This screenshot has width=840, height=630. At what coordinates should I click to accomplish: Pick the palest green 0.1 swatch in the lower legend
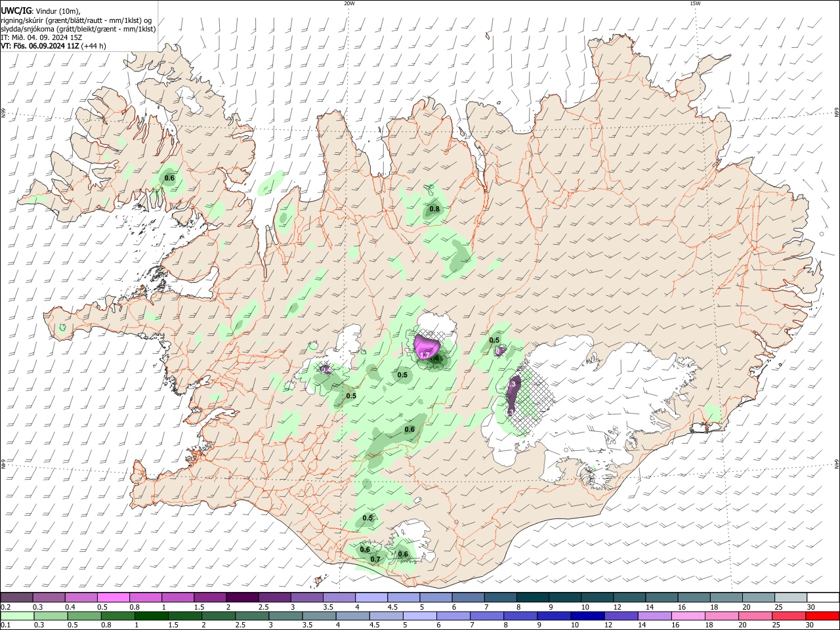click(x=16, y=616)
